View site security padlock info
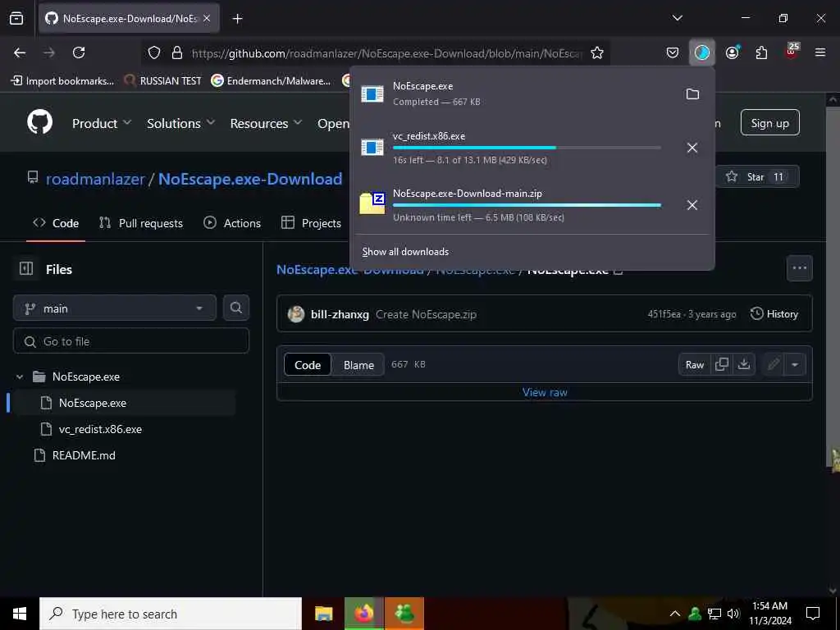This screenshot has width=840, height=630. click(x=177, y=52)
